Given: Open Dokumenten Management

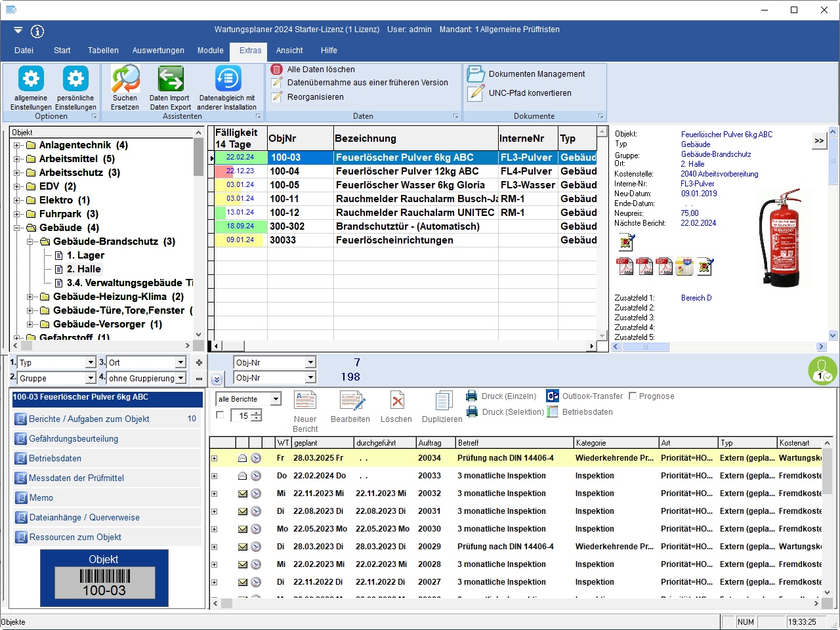Looking at the screenshot, I should (536, 74).
